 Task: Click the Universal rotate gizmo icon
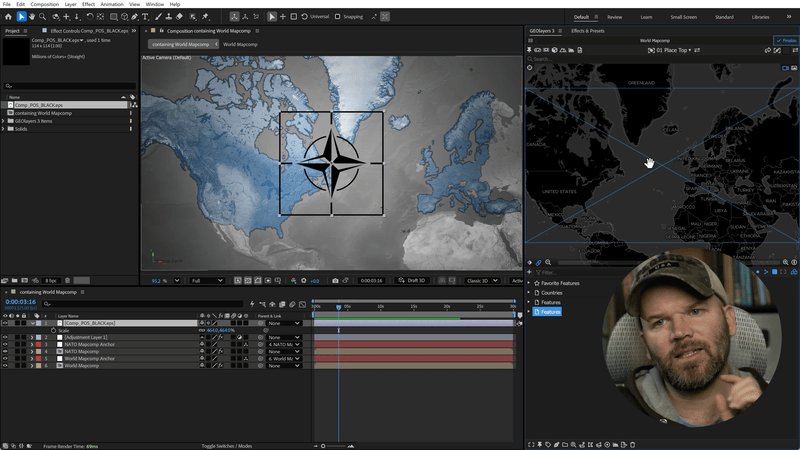point(305,16)
